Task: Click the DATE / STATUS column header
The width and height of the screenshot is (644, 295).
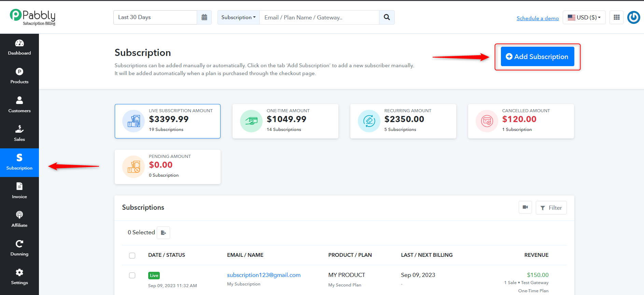Action: (x=167, y=255)
